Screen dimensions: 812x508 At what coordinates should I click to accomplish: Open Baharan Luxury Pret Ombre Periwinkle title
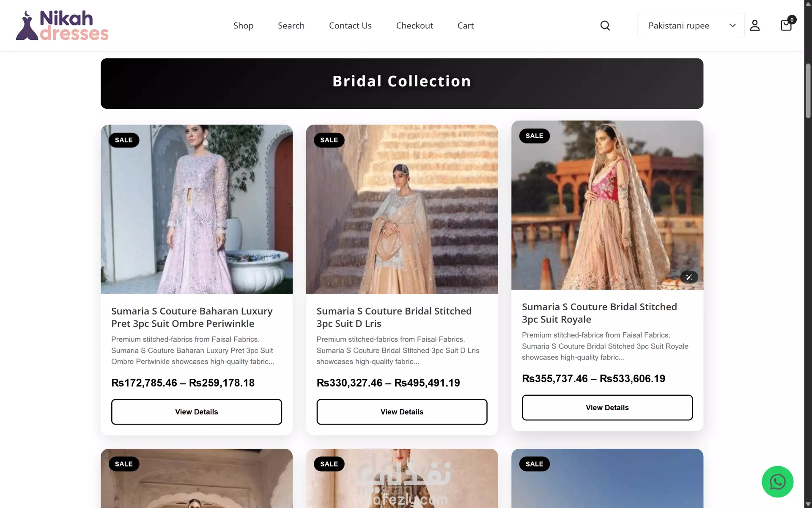pyautogui.click(x=192, y=317)
